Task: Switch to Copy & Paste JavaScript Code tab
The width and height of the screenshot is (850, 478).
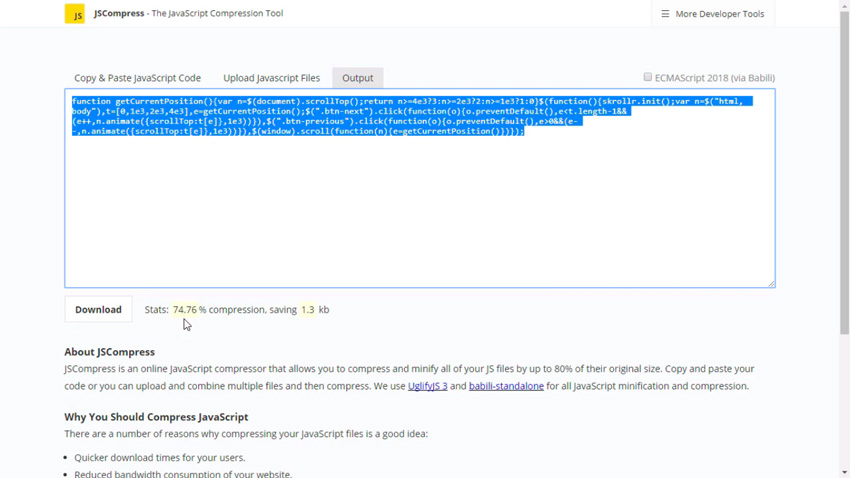Action: coord(137,78)
